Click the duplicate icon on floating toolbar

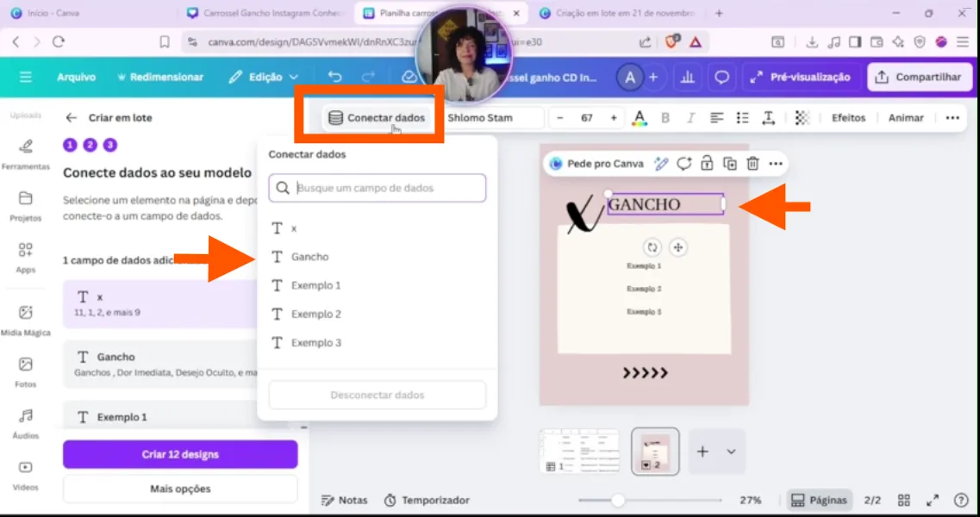[730, 164]
